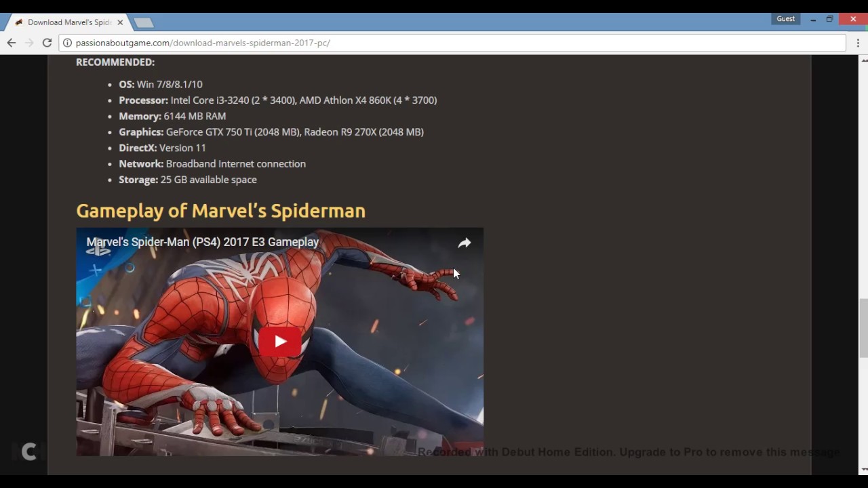Viewport: 868px width, 488px height.
Task: Click the Processor: Intel Core i3-3240 line
Action: coord(278,100)
